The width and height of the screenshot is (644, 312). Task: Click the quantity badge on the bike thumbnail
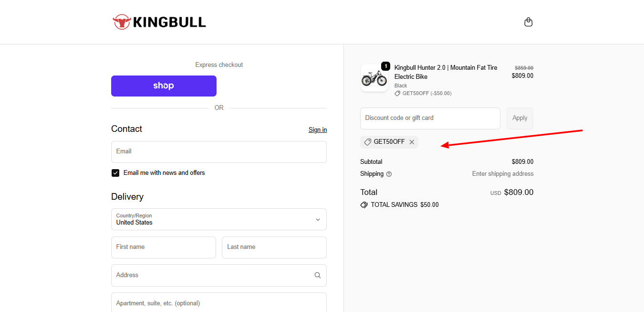(x=385, y=66)
